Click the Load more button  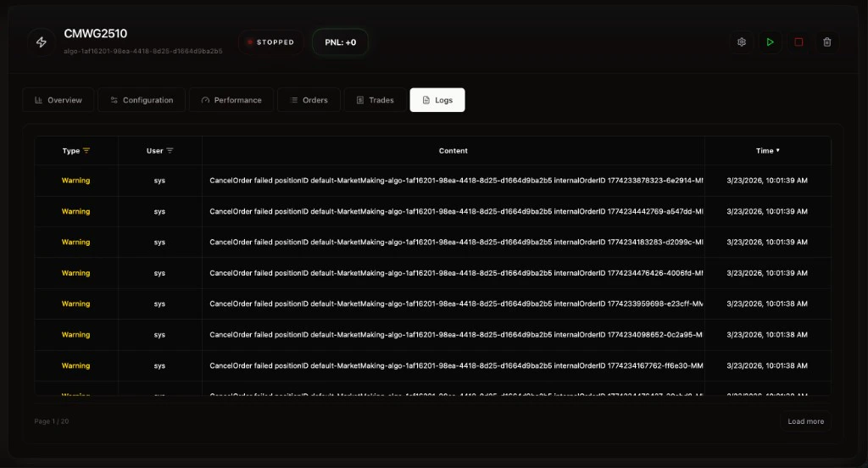(805, 421)
